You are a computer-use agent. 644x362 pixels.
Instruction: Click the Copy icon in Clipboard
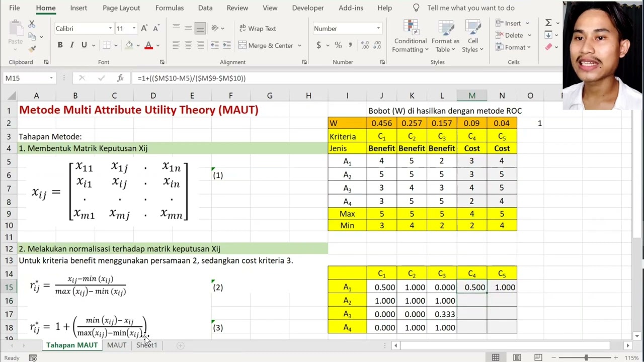tap(32, 36)
